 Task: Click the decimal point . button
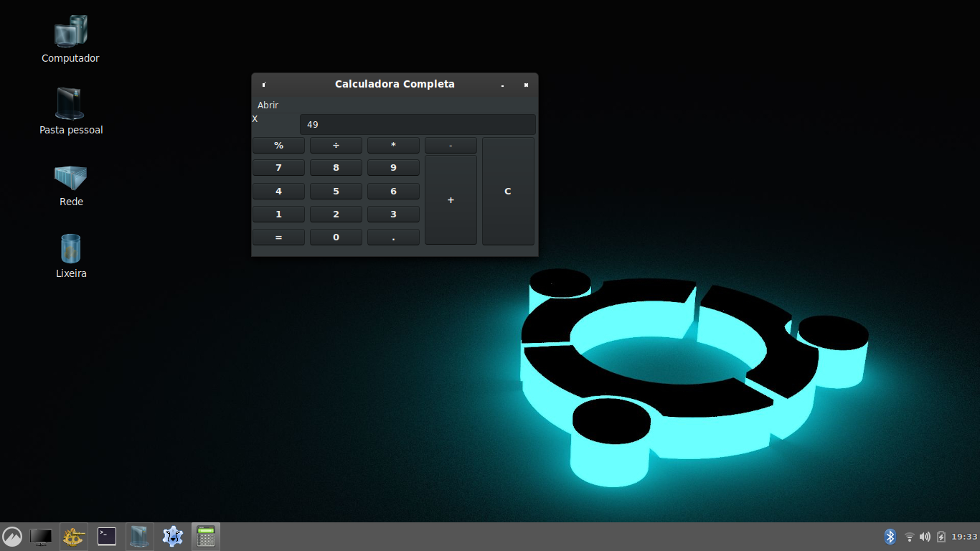[x=393, y=237]
